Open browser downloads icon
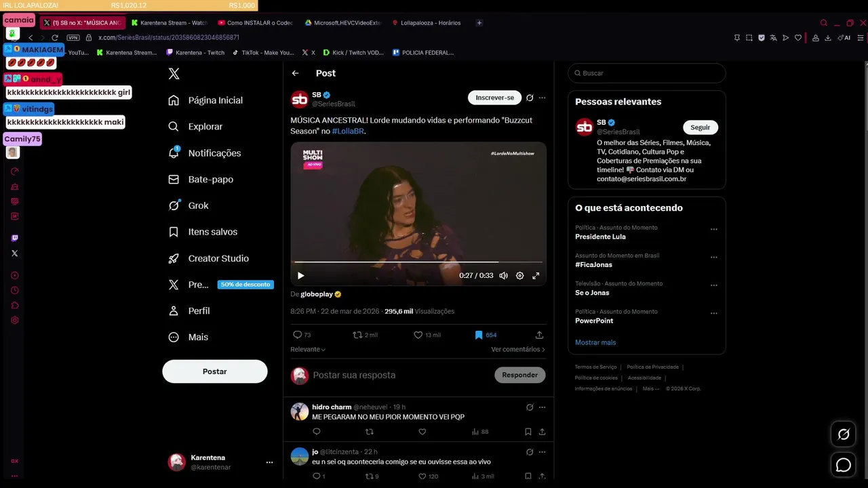The width and height of the screenshot is (868, 488). [828, 38]
